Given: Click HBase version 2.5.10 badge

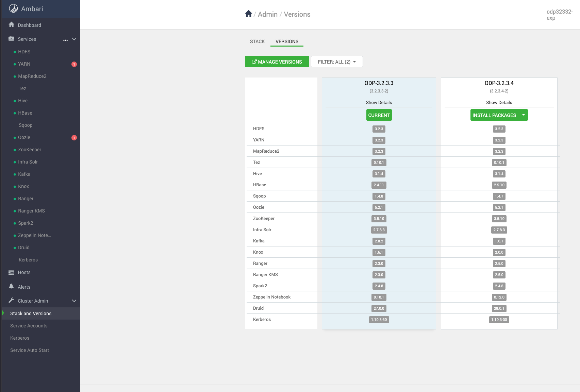Looking at the screenshot, I should [499, 185].
